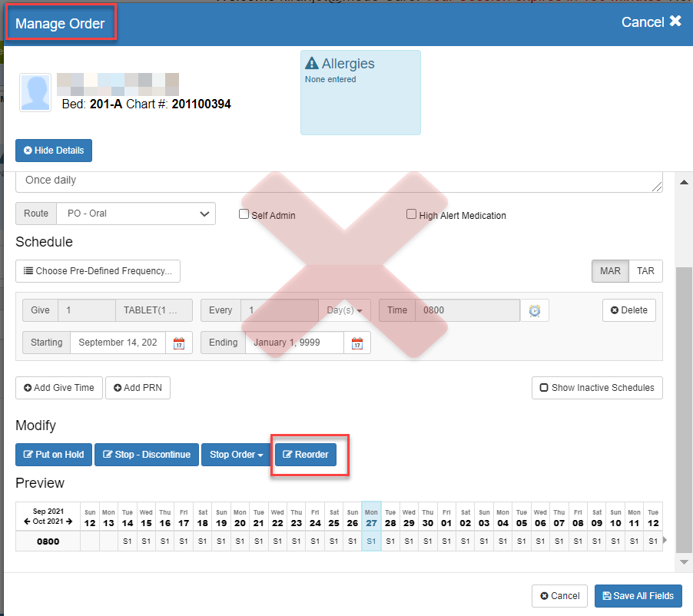693x616 pixels.
Task: Close dialog with top Cancel X
Action: 652,22
